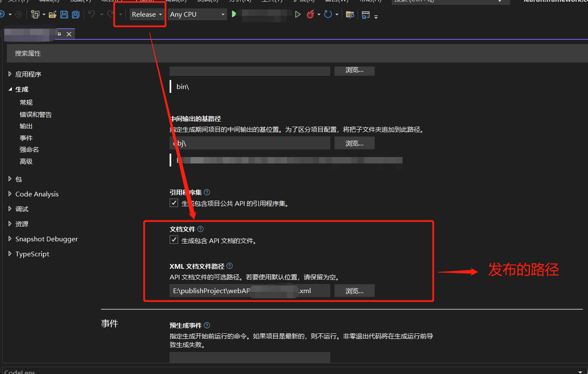This screenshot has height=374, width=588.
Task: Click the XML documentation file path field
Action: coord(250,291)
